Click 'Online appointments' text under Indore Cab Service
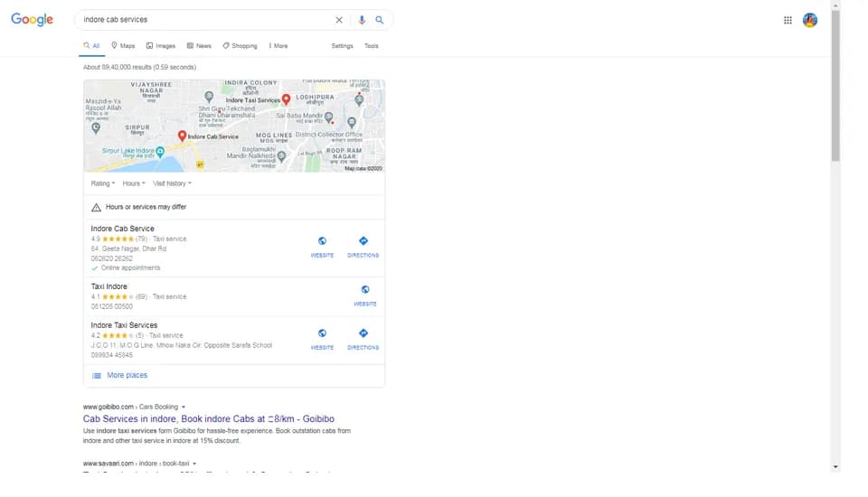This screenshot has width=868, height=497. pyautogui.click(x=130, y=267)
